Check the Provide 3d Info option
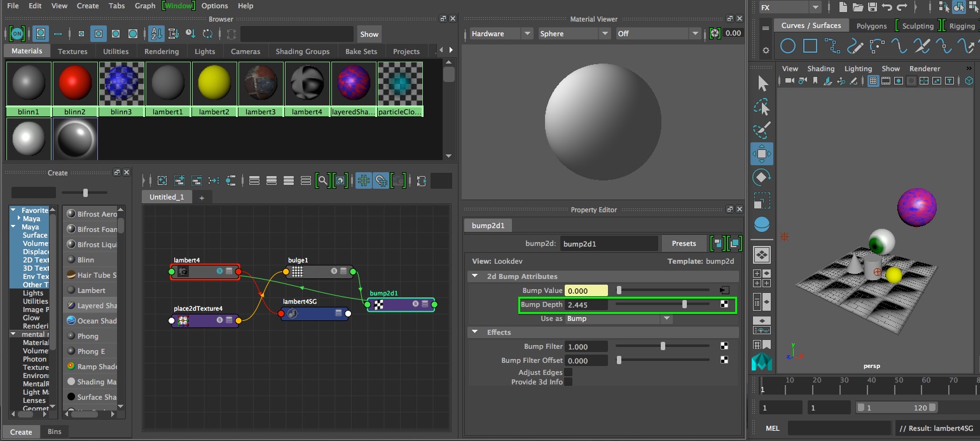 568,382
